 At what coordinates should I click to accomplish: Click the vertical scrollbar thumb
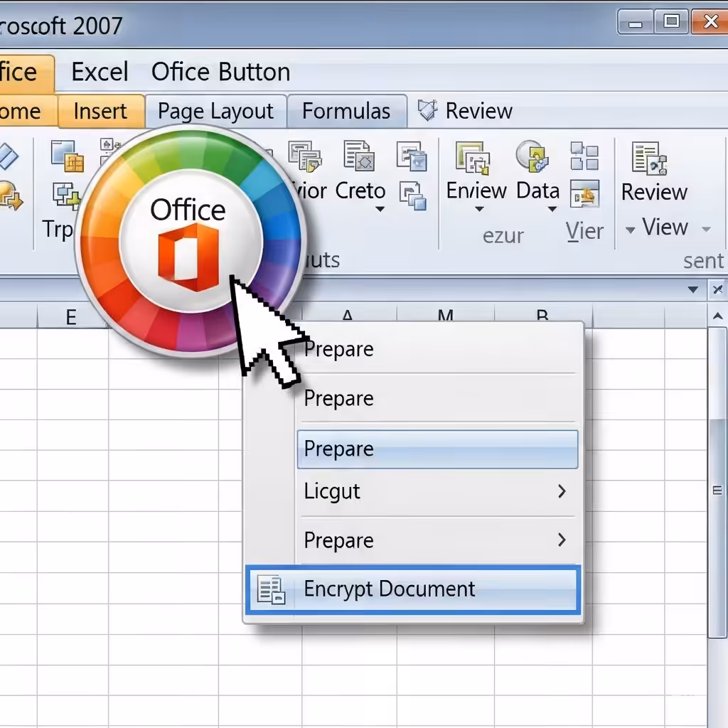click(x=717, y=483)
